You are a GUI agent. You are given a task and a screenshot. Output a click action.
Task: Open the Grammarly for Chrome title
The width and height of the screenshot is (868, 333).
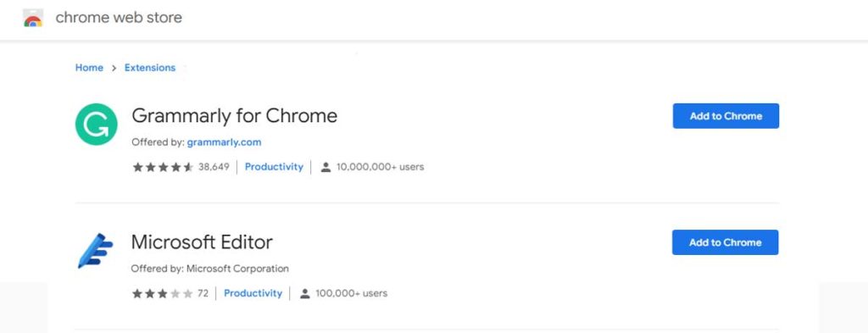(x=234, y=115)
